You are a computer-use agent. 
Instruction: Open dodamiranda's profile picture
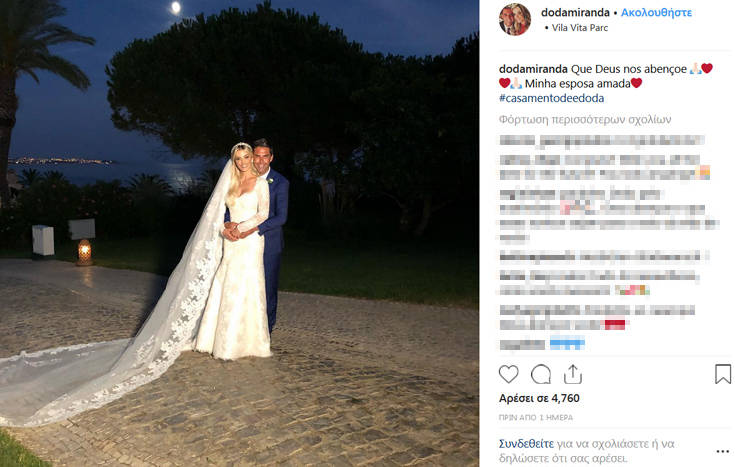point(515,20)
